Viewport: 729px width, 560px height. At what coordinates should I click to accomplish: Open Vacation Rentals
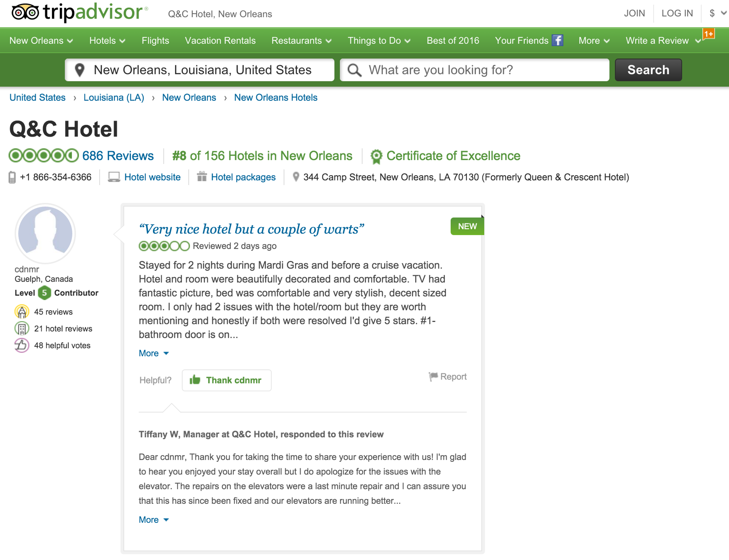point(220,41)
